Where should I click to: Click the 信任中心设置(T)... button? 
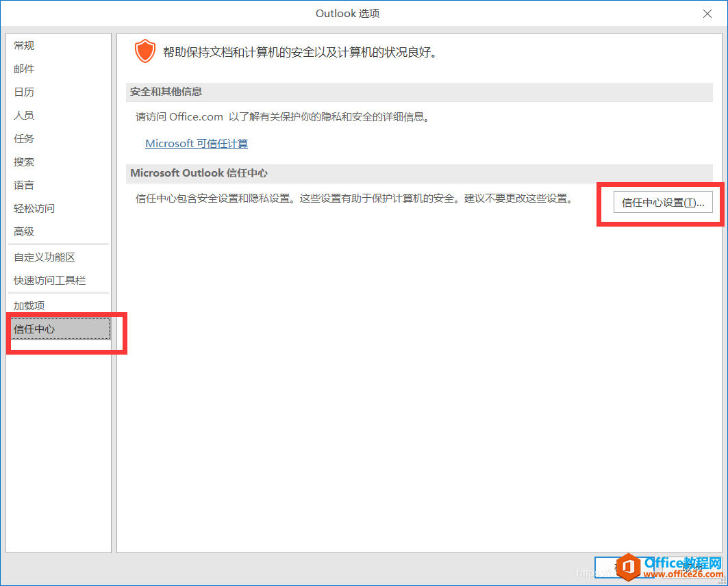[663, 202]
